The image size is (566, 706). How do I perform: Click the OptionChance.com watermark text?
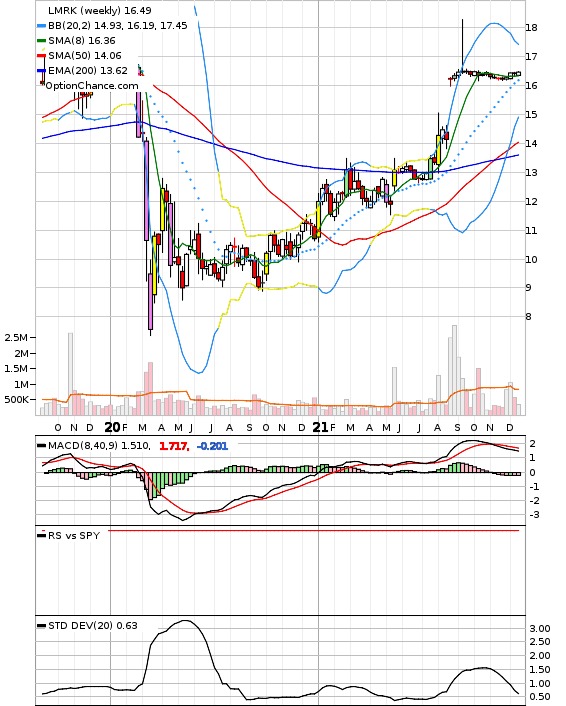92,86
